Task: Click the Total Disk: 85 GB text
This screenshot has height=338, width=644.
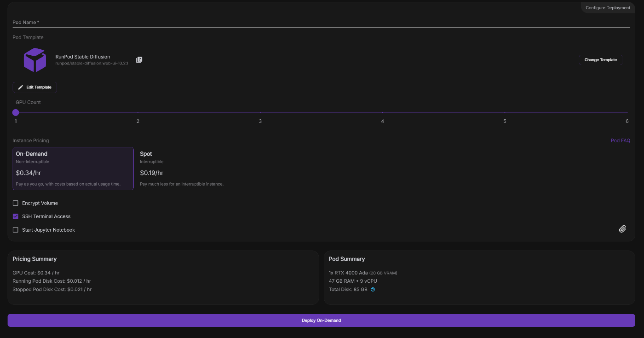Action: tap(348, 290)
